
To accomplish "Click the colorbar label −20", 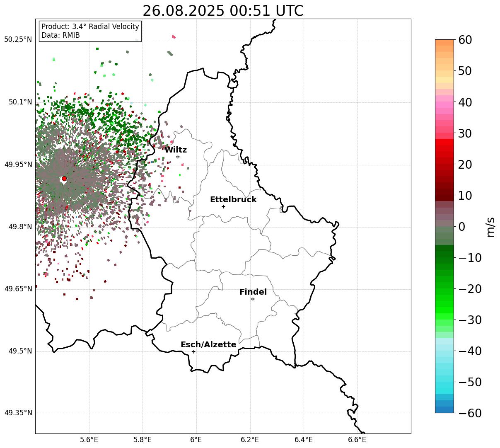I will [x=470, y=289].
